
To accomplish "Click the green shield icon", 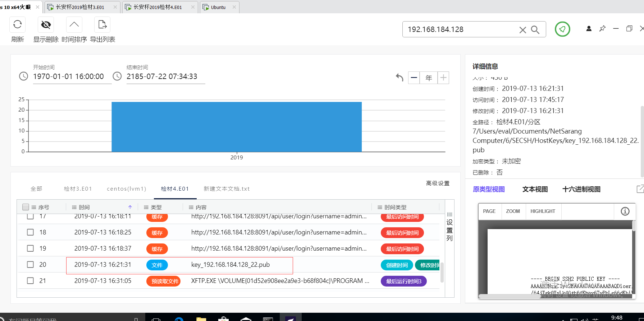I will click(x=562, y=29).
